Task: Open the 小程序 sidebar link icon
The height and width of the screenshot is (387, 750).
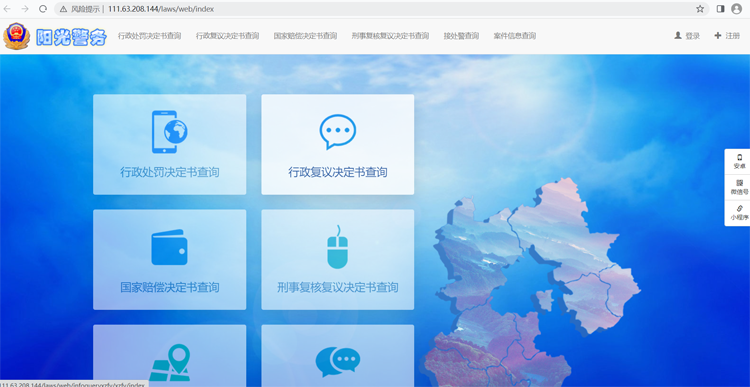Action: (x=739, y=213)
